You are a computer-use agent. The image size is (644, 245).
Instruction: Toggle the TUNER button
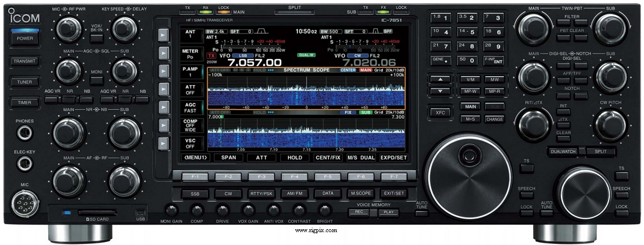25,82
